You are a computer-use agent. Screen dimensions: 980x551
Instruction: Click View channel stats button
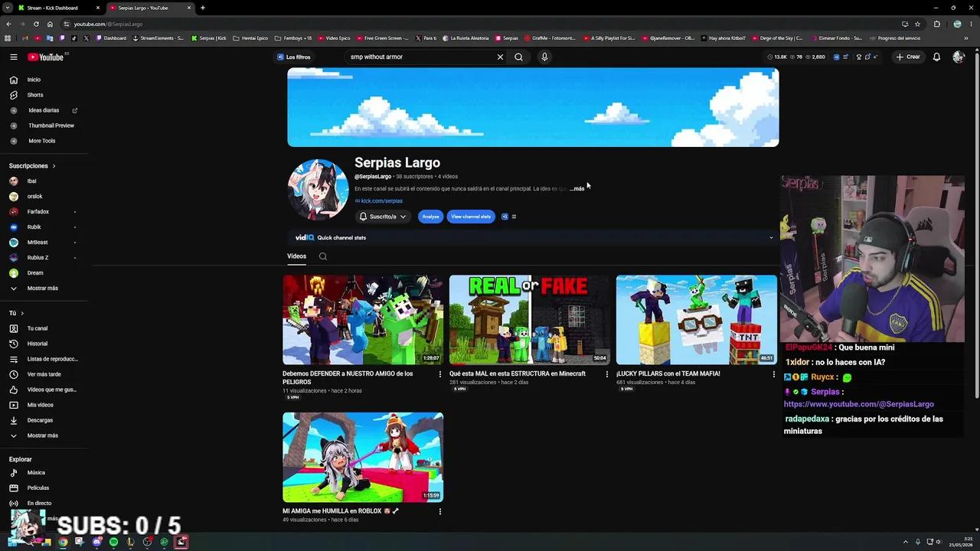pyautogui.click(x=471, y=217)
